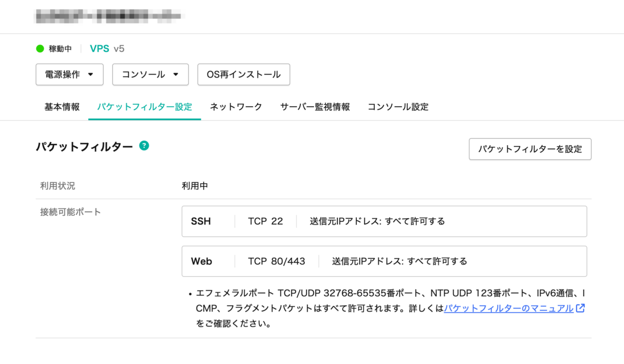Click the green 稼動中 status indicator
The image size is (624, 364).
point(39,49)
